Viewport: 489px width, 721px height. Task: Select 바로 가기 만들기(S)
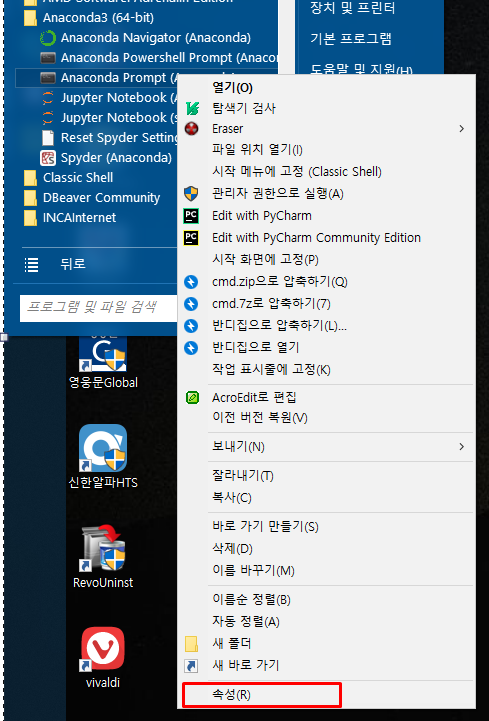pos(265,526)
